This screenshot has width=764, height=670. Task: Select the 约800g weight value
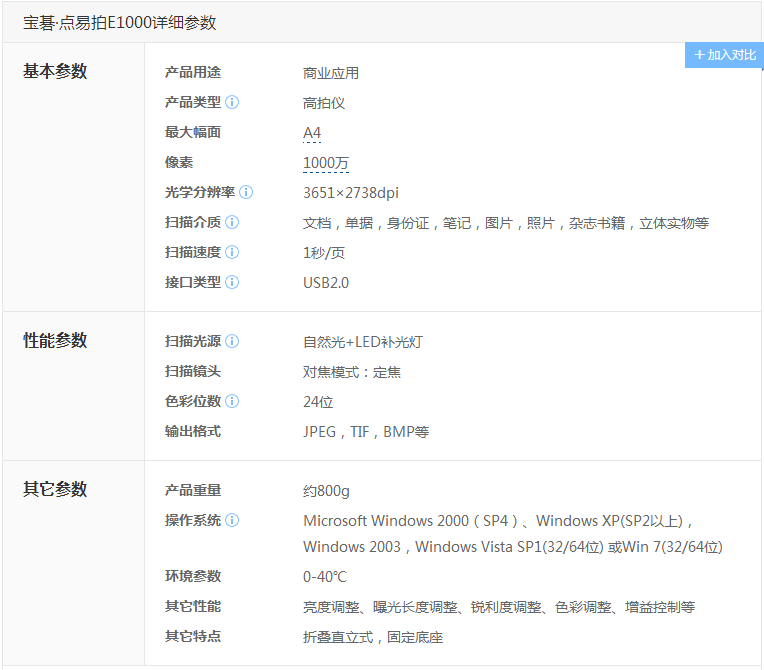click(x=326, y=491)
